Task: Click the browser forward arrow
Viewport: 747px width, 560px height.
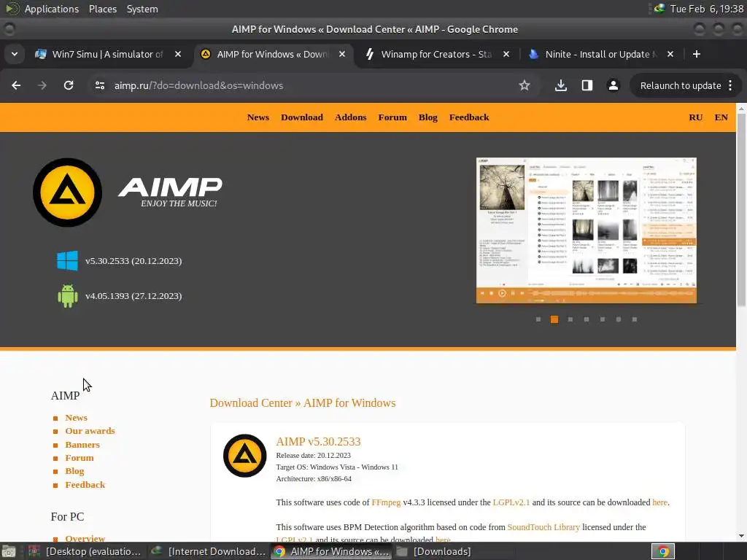Action: click(x=42, y=85)
